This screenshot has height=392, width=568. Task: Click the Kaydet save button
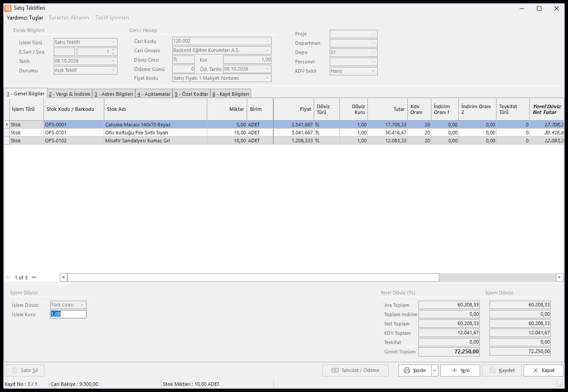pos(502,370)
